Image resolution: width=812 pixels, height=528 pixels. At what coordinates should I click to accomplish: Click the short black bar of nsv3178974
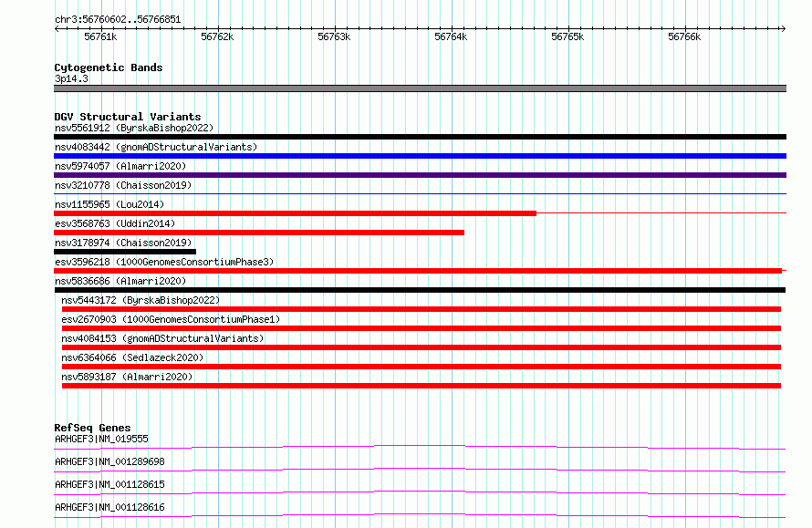click(125, 252)
